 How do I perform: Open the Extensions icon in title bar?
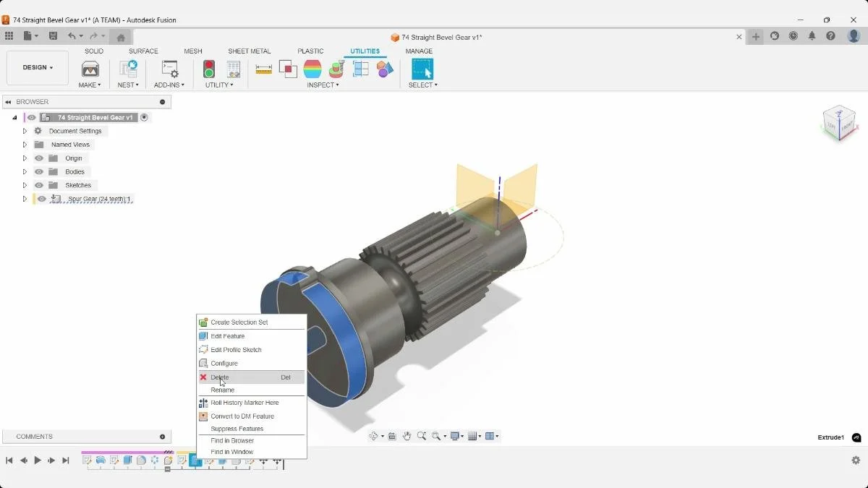coord(775,36)
